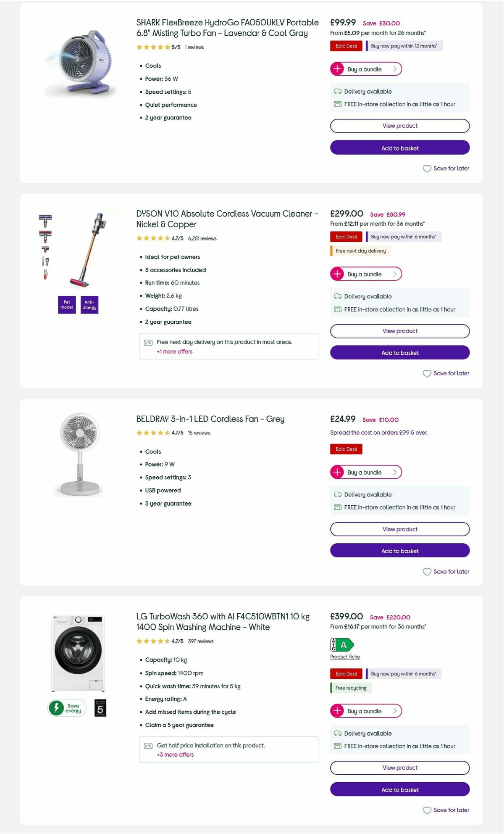Open the Epic Deal badge on Beldray listing
Viewport: 504px width, 834px height.
coord(346,449)
